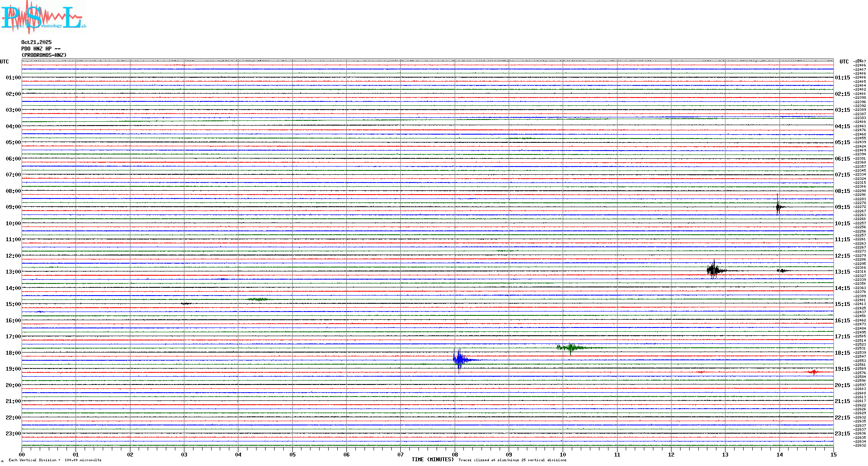Click the Oct 21, 2025 date label
The height and width of the screenshot is (466, 868).
[x=36, y=42]
